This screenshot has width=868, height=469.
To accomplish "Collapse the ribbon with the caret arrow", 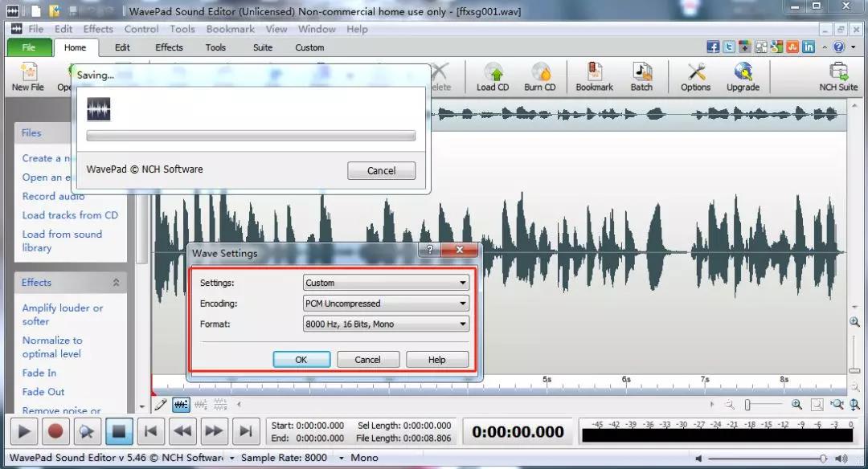I will [x=825, y=47].
